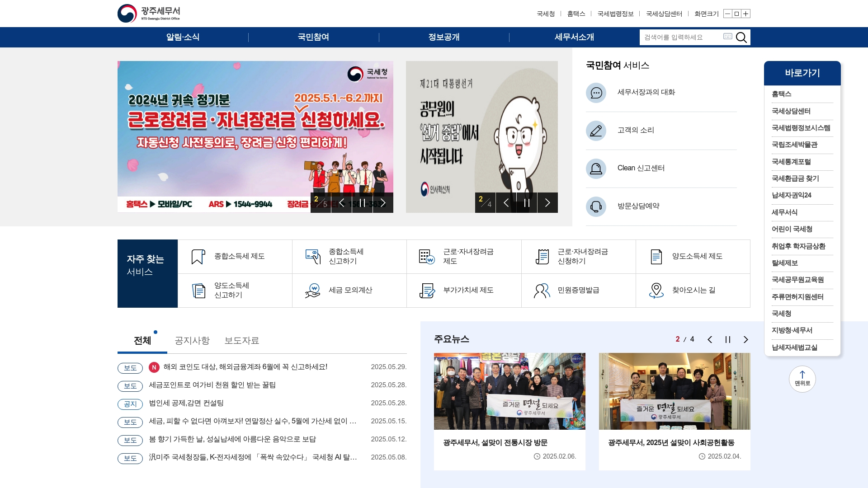This screenshot has width=868, height=488.
Task: Show previous slide in 대통령선거 banner
Action: [506, 203]
